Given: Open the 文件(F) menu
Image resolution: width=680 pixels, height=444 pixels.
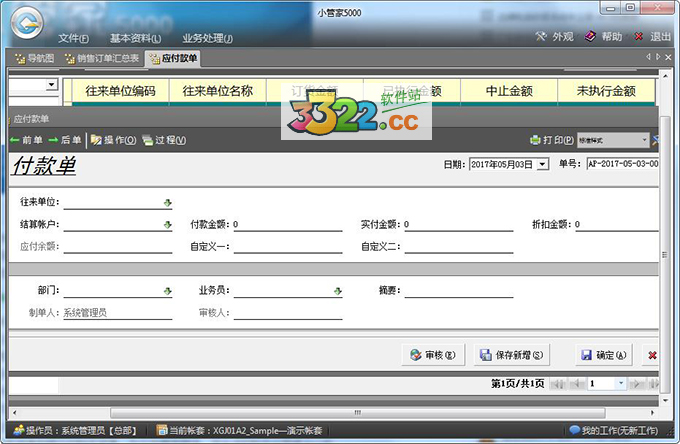Looking at the screenshot, I should 74,39.
